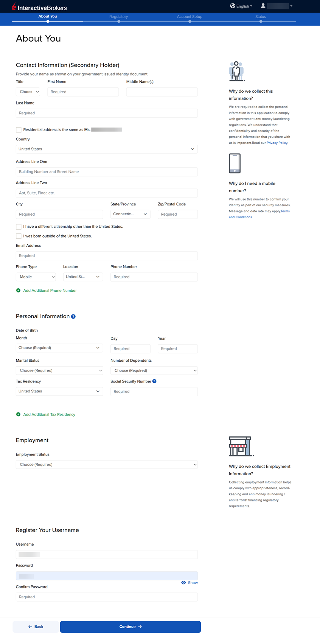Tick the different citizenship checkbox
Viewport: 320px width, 644px height.
point(19,227)
